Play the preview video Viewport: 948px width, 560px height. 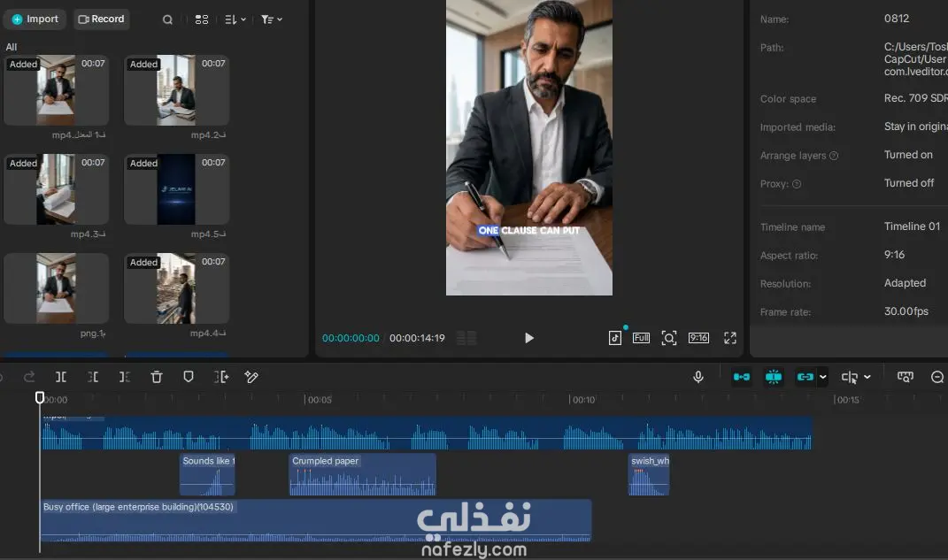click(529, 338)
